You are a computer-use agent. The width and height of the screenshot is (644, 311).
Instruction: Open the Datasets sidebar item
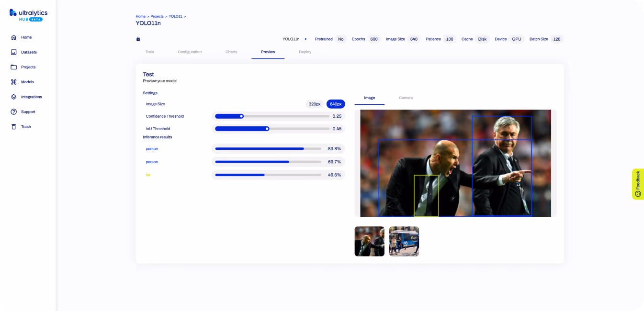[x=29, y=52]
